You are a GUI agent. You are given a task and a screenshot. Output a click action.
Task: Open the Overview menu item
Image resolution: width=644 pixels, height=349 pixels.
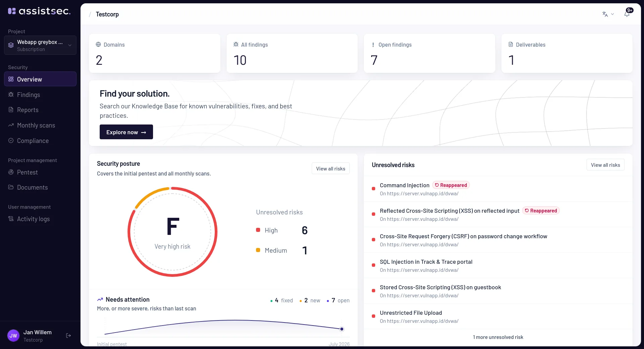pos(40,79)
